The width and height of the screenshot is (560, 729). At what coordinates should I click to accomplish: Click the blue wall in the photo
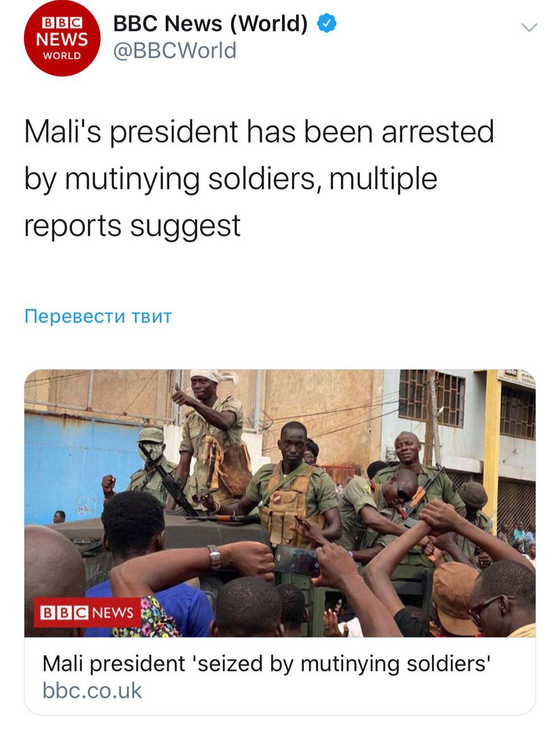(x=74, y=467)
